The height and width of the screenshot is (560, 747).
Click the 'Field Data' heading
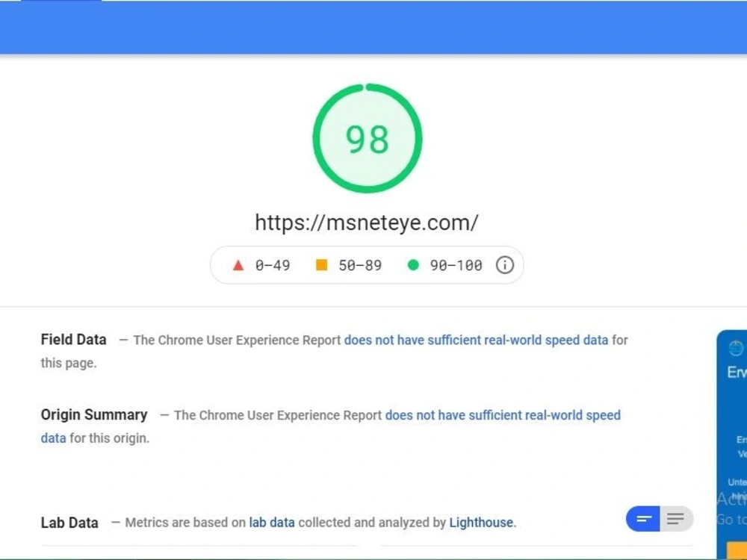[73, 340]
